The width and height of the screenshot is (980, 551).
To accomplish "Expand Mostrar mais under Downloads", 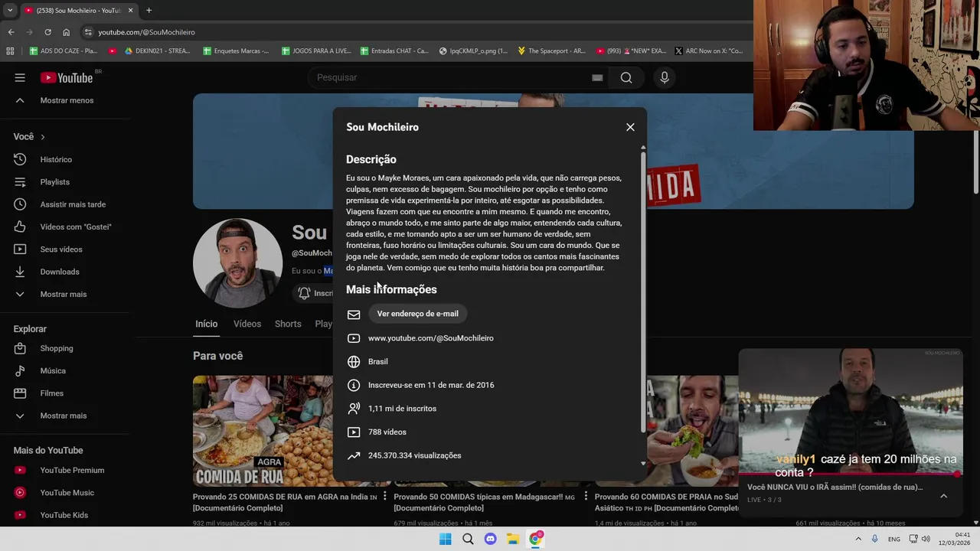I will tap(65, 294).
